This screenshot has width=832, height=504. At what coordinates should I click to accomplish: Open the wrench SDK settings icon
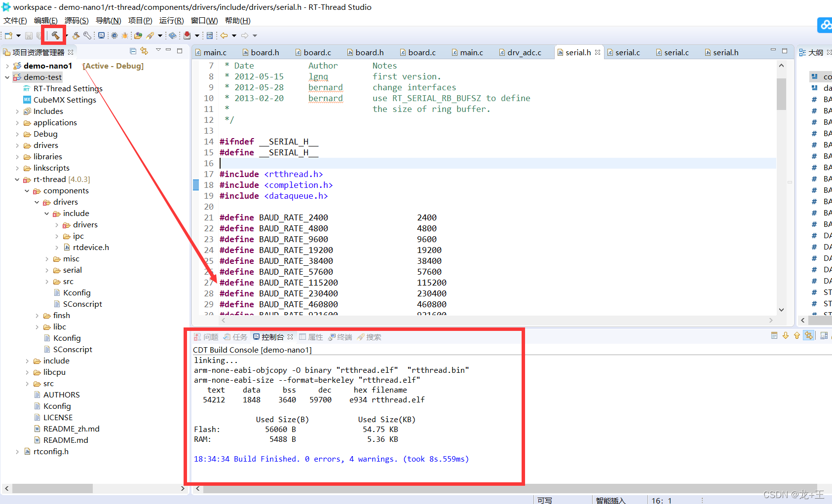pos(87,36)
